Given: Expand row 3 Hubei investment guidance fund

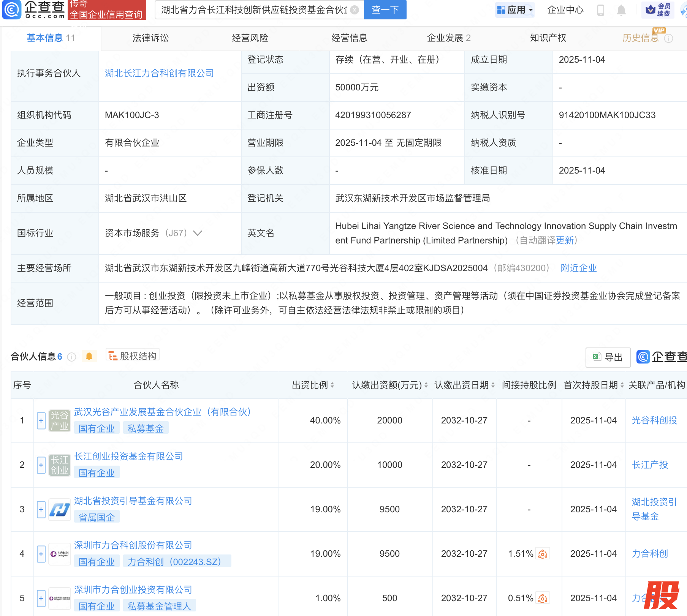Looking at the screenshot, I should click(x=41, y=510).
